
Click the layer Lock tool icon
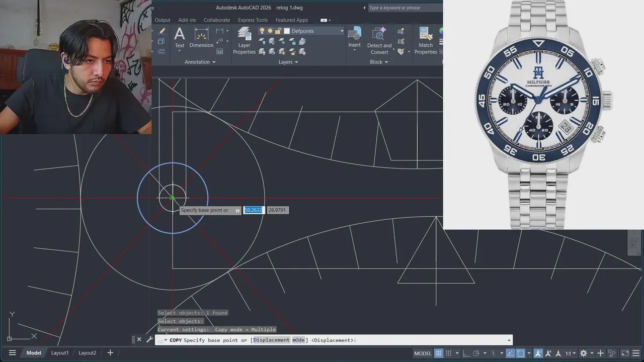[292, 41]
